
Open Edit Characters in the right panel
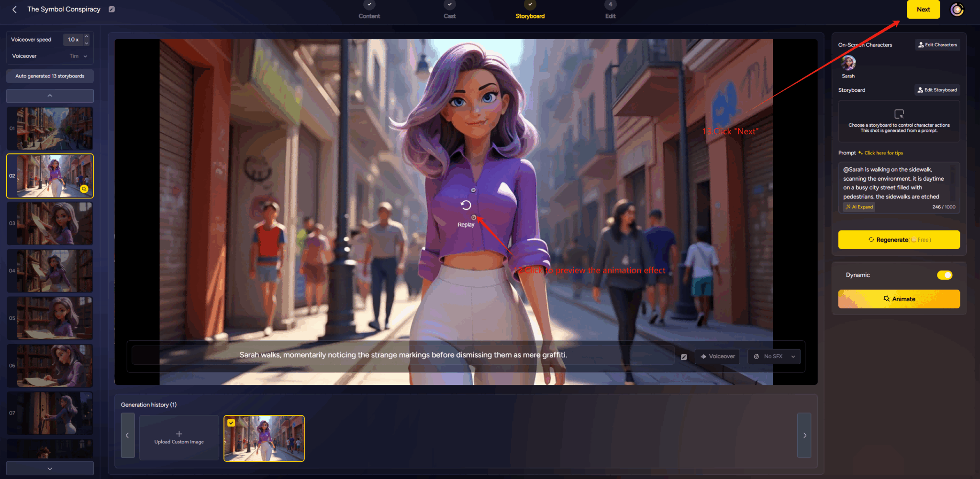click(937, 44)
